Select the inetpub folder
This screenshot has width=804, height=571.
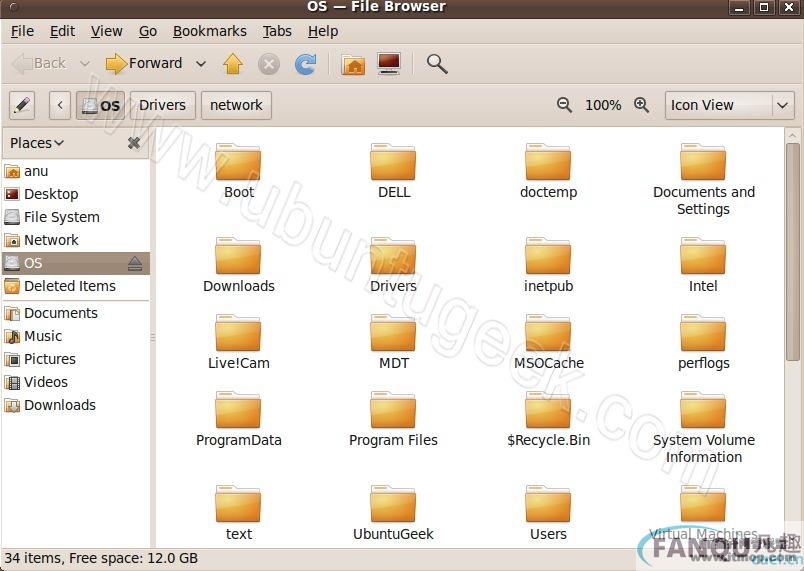tap(548, 265)
